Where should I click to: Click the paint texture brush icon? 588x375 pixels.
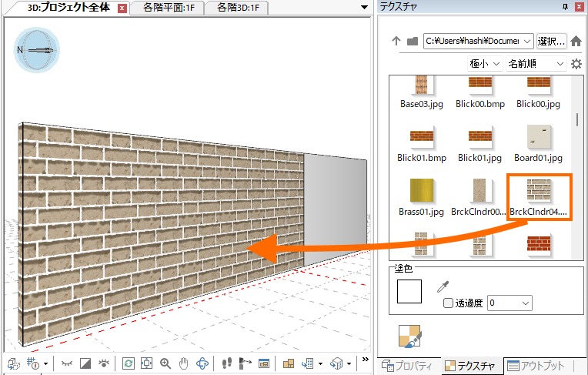click(410, 336)
